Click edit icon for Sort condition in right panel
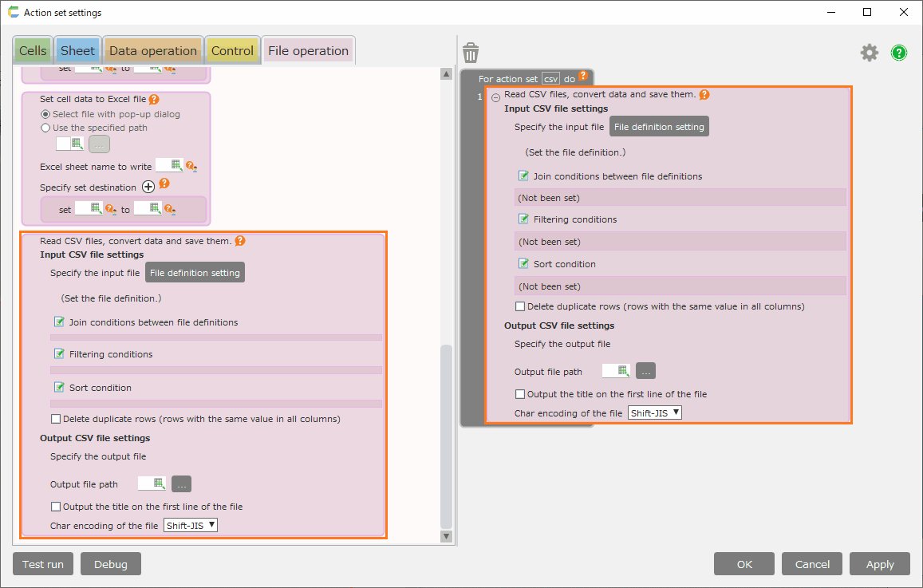This screenshot has height=588, width=923. [x=523, y=264]
